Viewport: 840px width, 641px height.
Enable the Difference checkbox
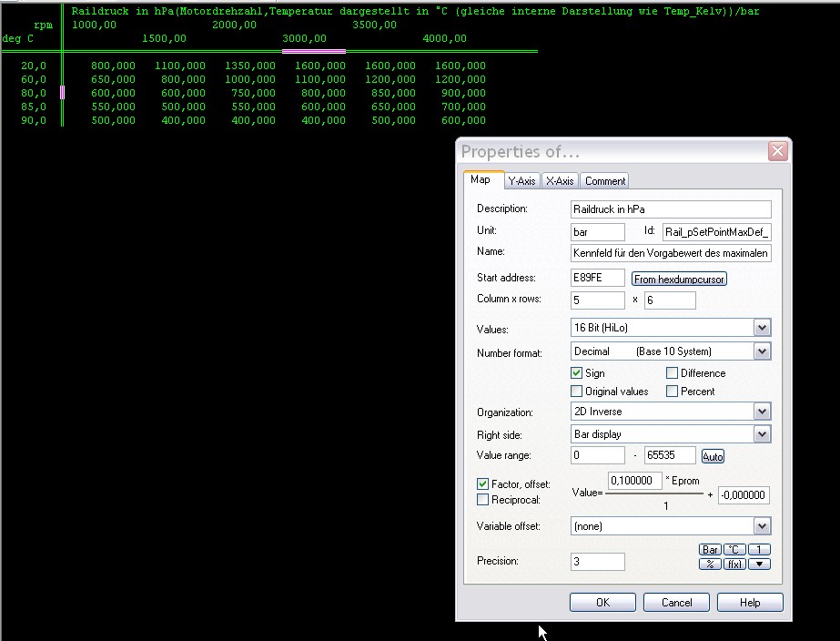coord(672,373)
